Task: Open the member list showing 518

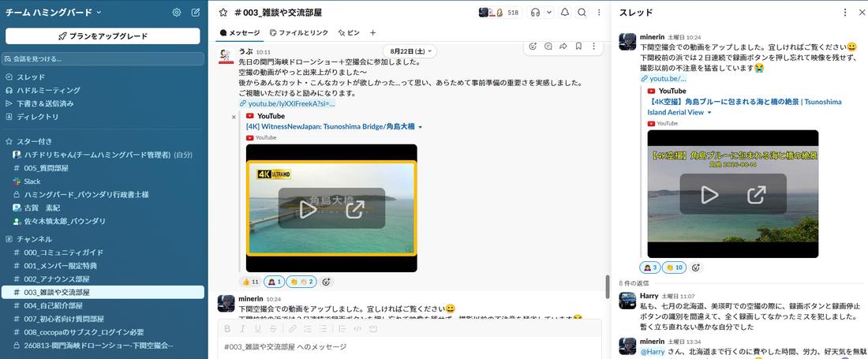Action: click(499, 12)
